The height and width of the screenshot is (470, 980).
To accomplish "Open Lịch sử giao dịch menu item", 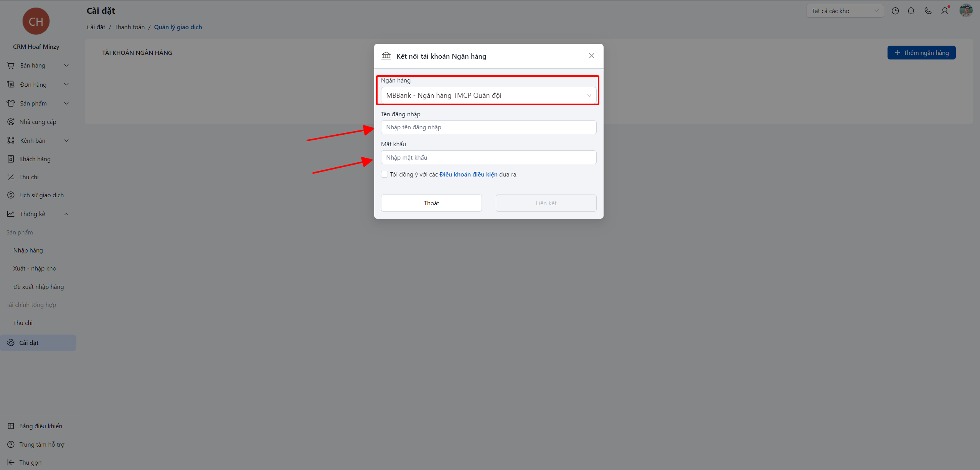I will point(41,195).
